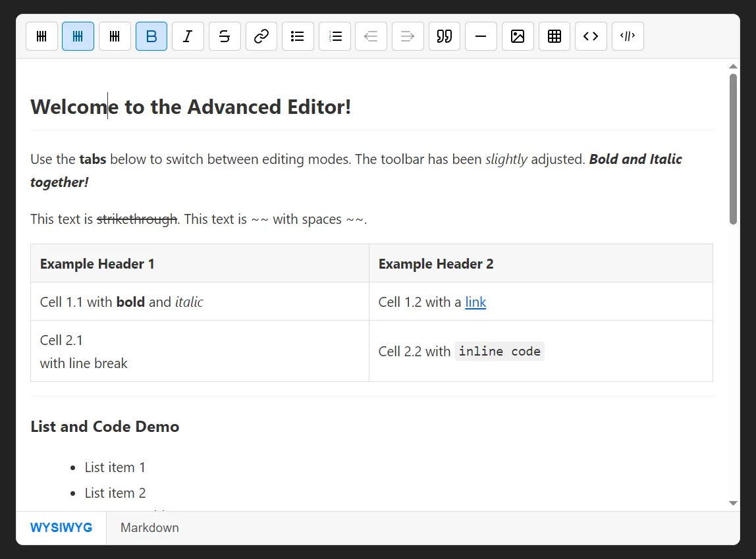The height and width of the screenshot is (559, 756).
Task: Disable the active Heading 2 style
Action: click(x=78, y=36)
